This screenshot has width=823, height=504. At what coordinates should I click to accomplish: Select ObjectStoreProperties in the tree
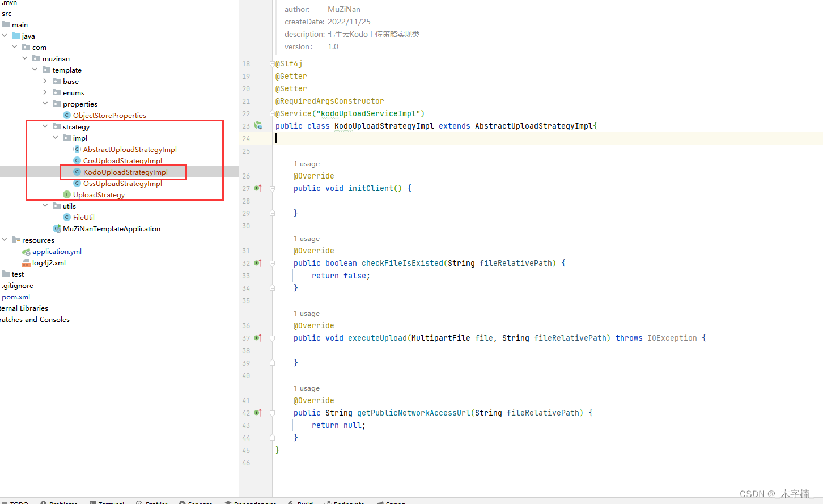(109, 115)
